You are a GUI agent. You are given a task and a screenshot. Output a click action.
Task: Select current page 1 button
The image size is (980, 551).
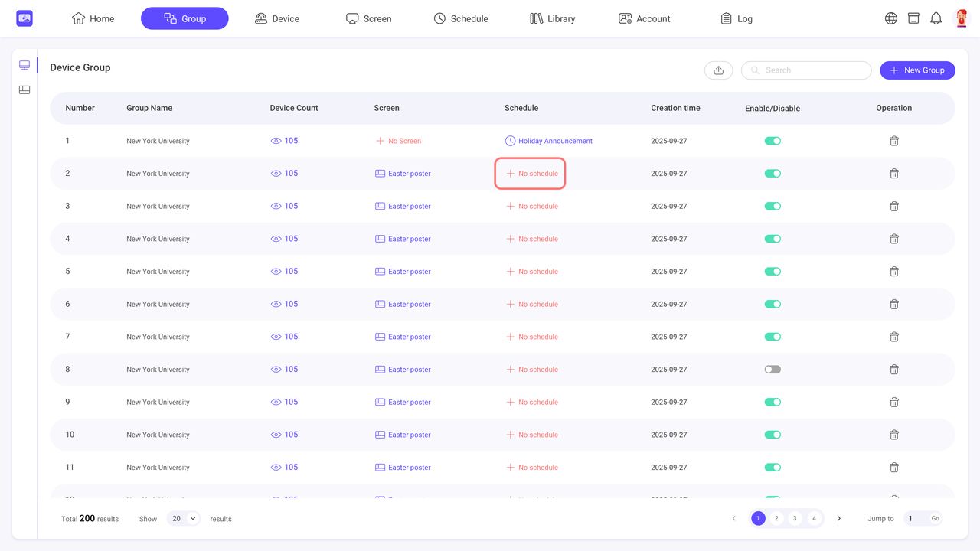coord(758,518)
